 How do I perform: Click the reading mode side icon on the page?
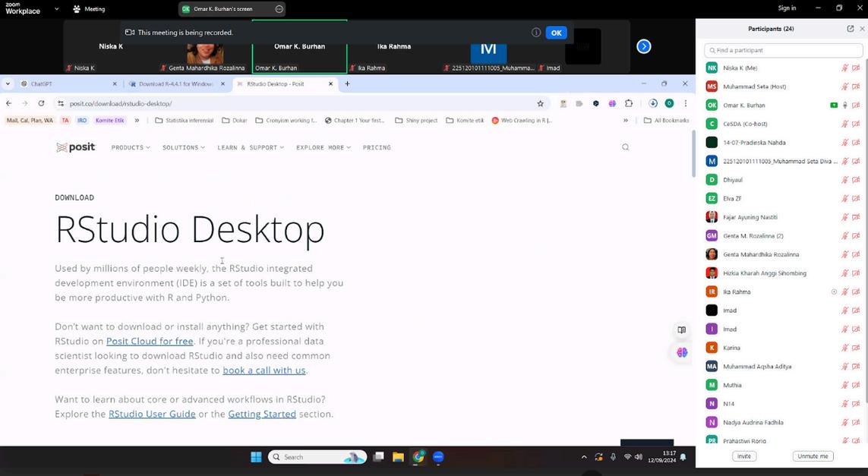pos(681,330)
